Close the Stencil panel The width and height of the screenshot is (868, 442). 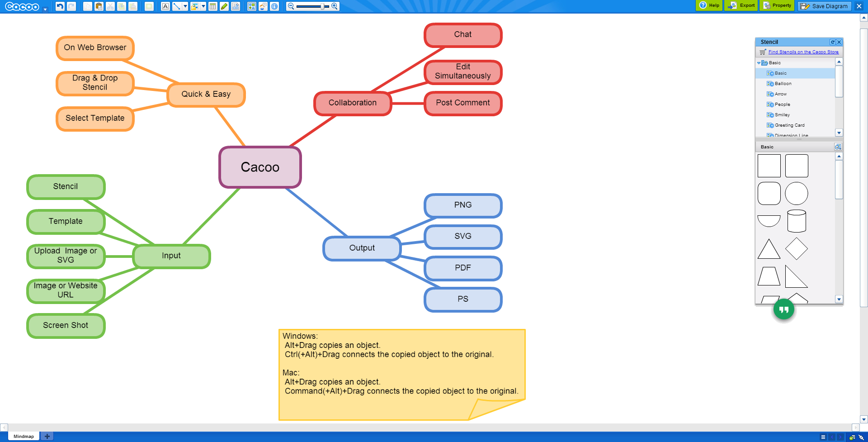839,42
